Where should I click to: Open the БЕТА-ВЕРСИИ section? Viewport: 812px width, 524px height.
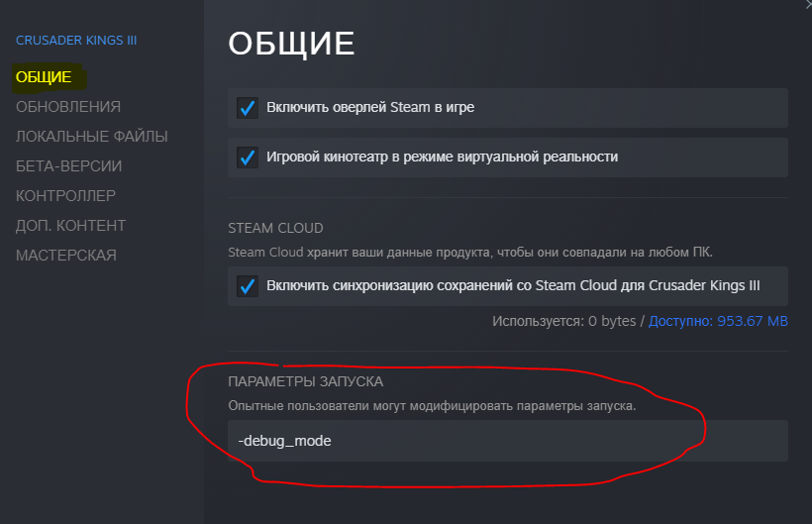click(69, 165)
